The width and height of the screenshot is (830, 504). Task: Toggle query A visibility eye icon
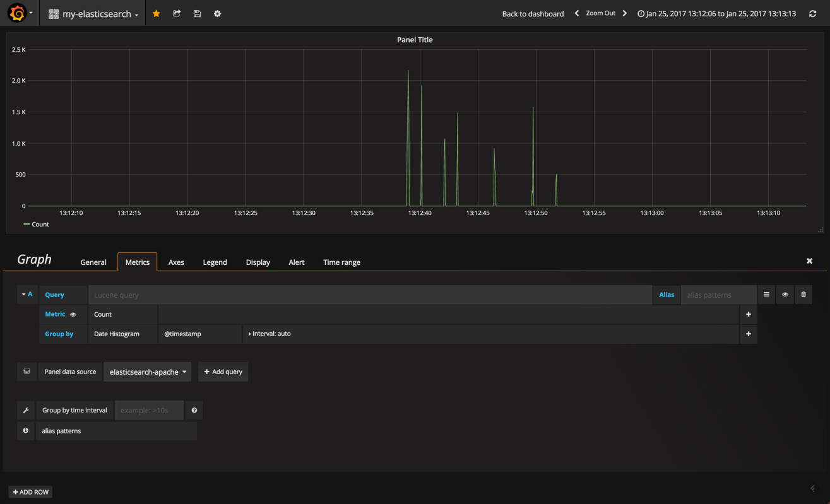(x=785, y=295)
